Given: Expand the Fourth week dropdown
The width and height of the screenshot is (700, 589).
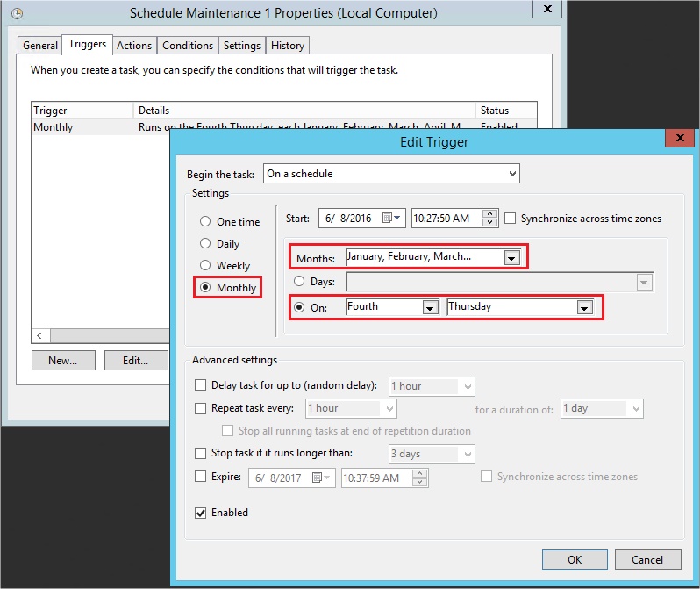Looking at the screenshot, I should (430, 307).
